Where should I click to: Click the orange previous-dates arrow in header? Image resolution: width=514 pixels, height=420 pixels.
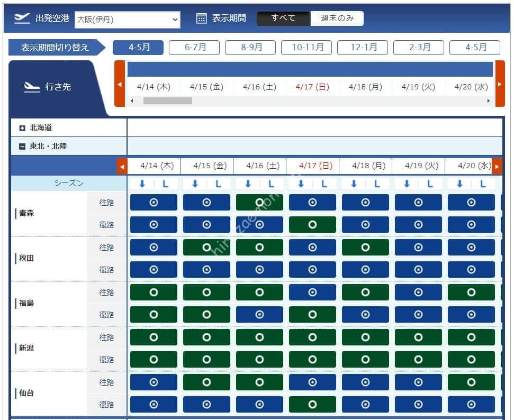point(120,84)
